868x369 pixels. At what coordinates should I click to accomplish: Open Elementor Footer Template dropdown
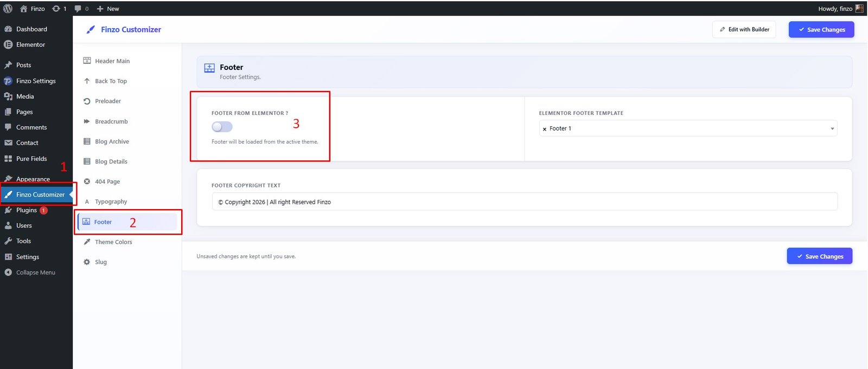688,128
